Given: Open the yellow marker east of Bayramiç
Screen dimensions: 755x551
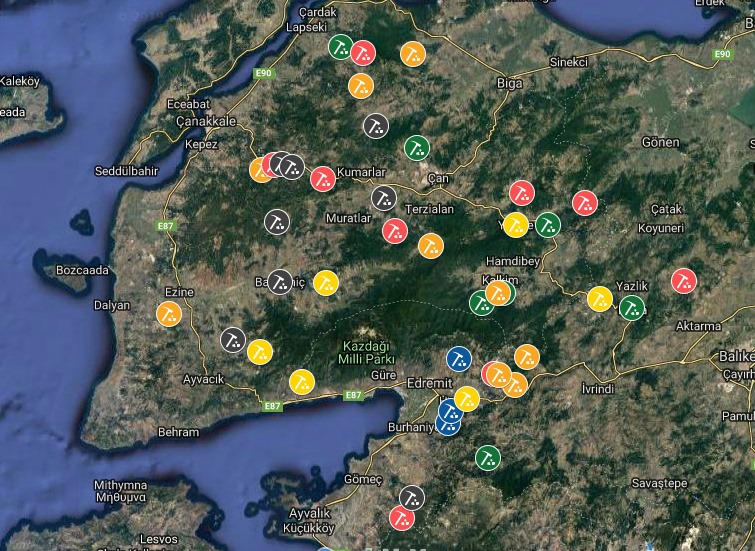Looking at the screenshot, I should click(326, 283).
